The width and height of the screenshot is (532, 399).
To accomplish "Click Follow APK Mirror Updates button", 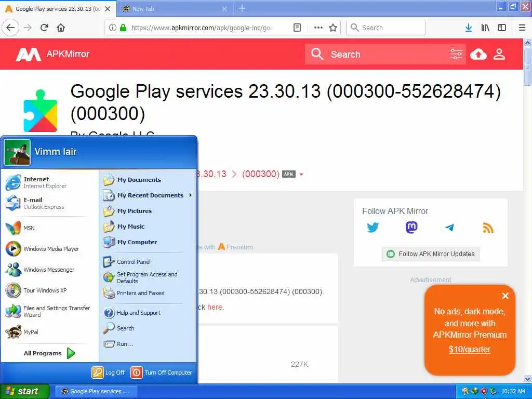I will point(431,254).
